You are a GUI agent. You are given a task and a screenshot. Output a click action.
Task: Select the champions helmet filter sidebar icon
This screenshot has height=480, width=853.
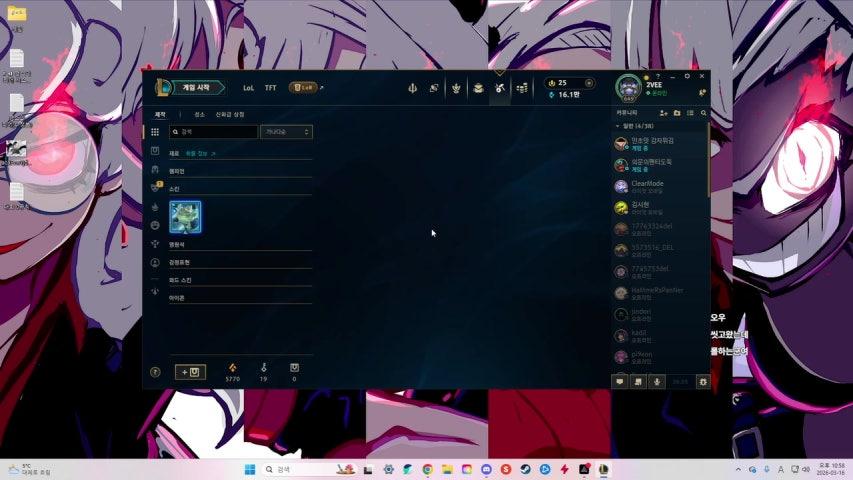[155, 169]
